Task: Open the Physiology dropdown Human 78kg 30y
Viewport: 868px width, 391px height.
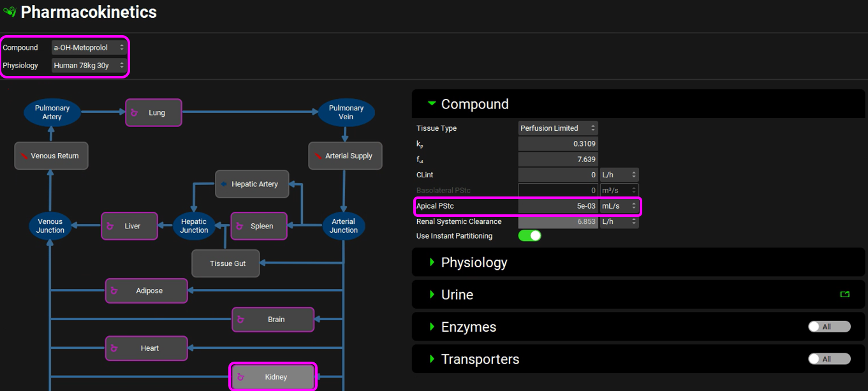Action: [89, 66]
